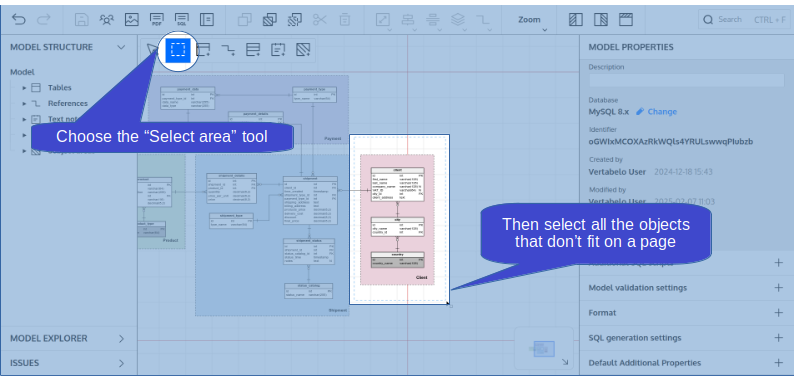Click the Change database link
The height and width of the screenshot is (376, 794).
(657, 112)
